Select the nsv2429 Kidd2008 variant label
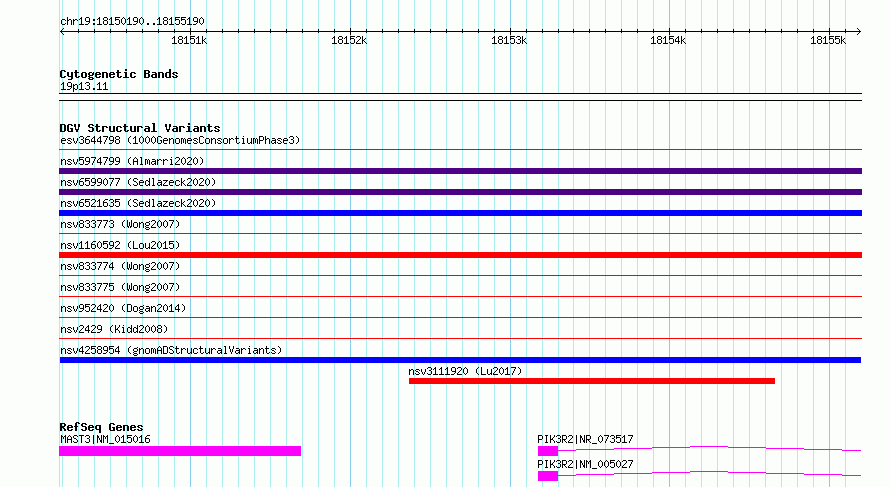Image resolution: width=890 pixels, height=487 pixels. (114, 329)
